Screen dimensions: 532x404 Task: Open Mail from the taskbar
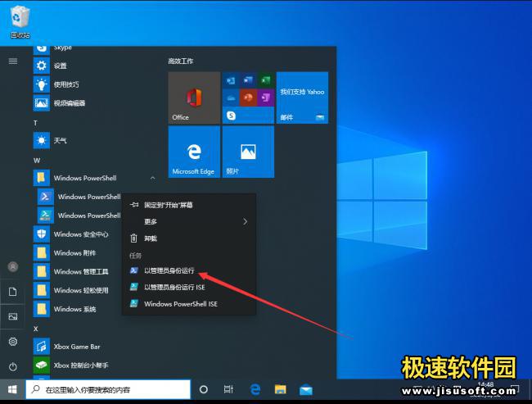(306, 389)
